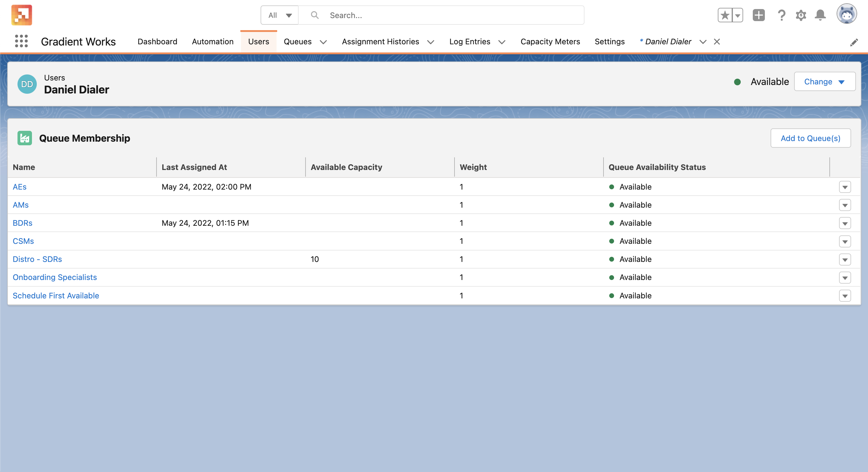Expand the All search scope dropdown
The image size is (868, 472).
pos(280,15)
